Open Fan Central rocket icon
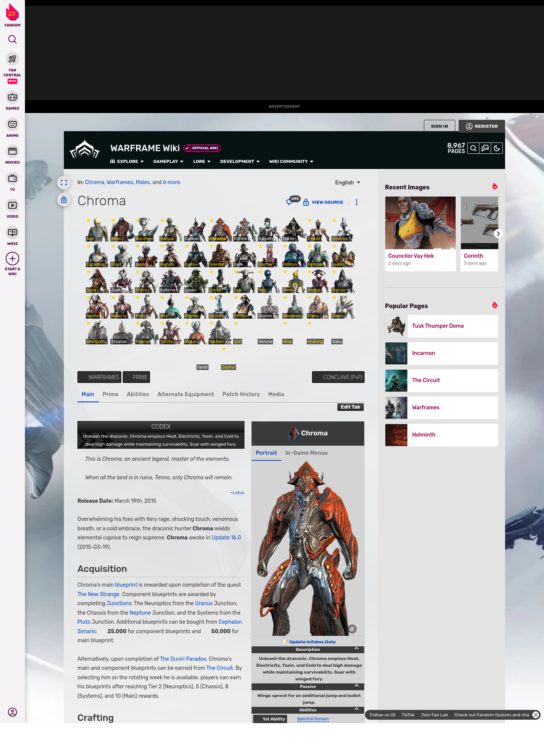 (x=12, y=59)
